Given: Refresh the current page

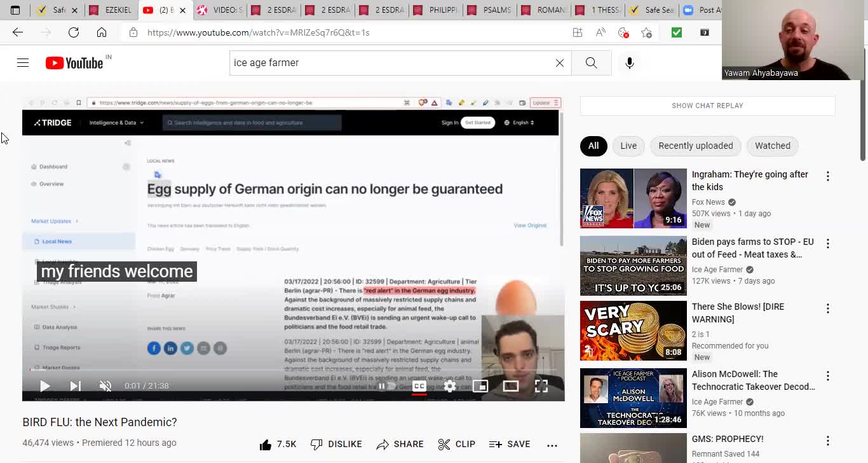Looking at the screenshot, I should tap(74, 32).
